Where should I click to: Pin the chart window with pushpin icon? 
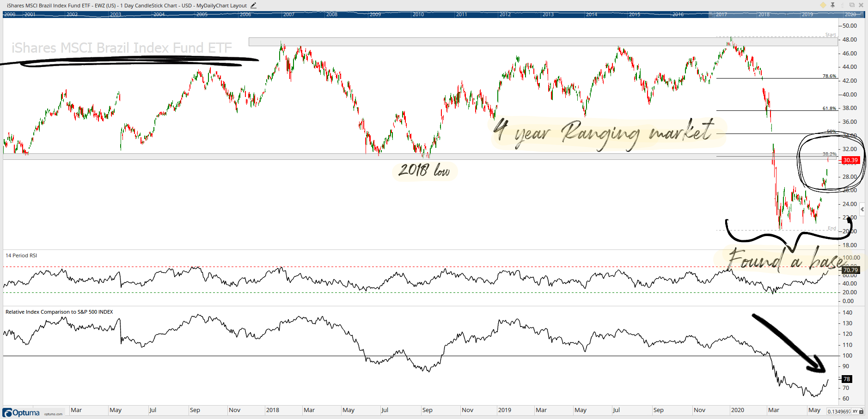click(832, 5)
